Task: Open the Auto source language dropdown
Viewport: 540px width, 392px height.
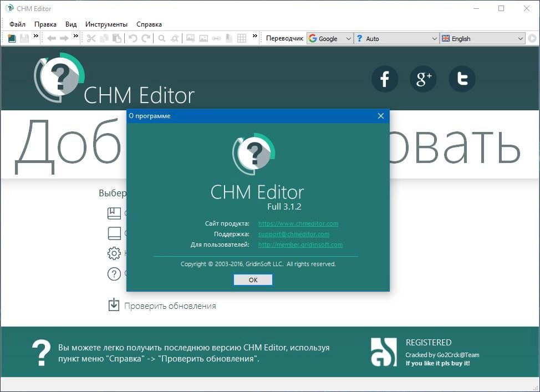Action: [x=397, y=39]
